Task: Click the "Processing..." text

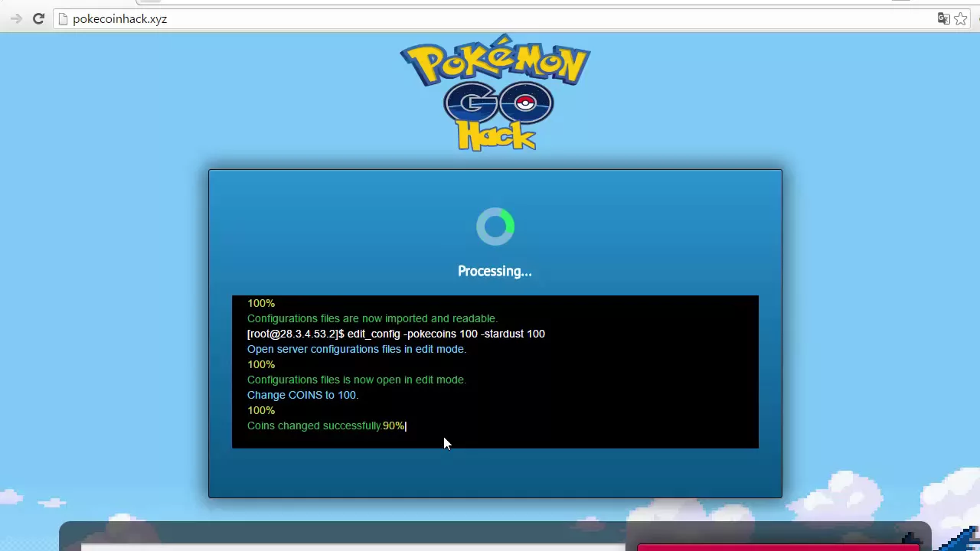Action: (x=495, y=271)
